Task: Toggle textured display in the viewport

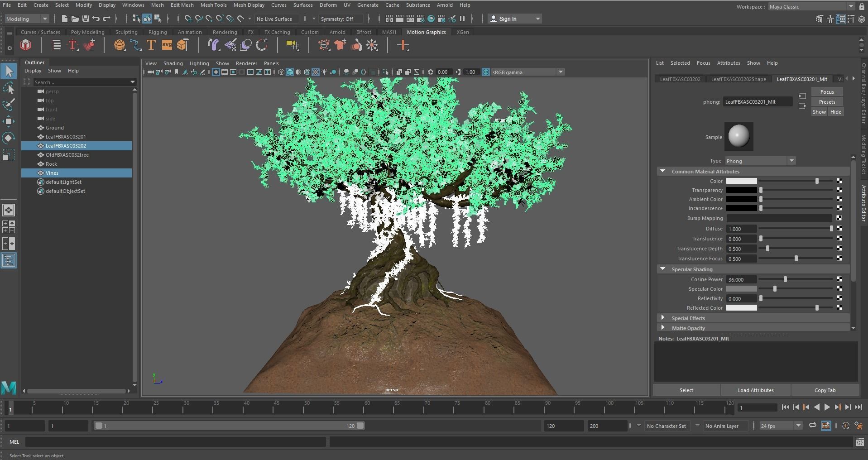Action: pos(316,72)
